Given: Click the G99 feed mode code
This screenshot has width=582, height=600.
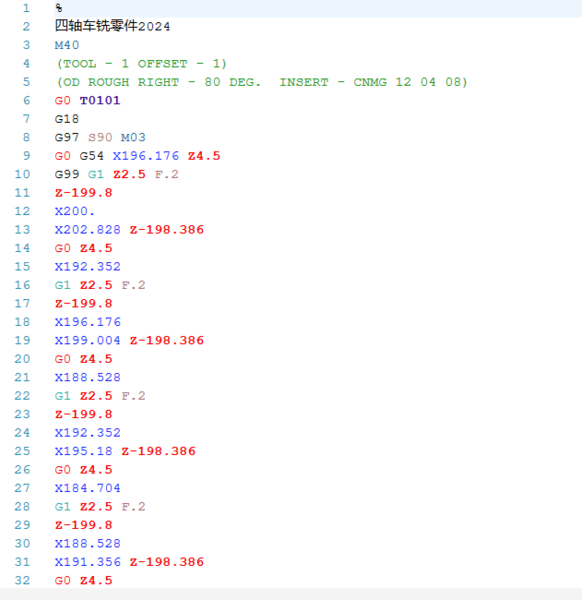Looking at the screenshot, I should 67,174.
